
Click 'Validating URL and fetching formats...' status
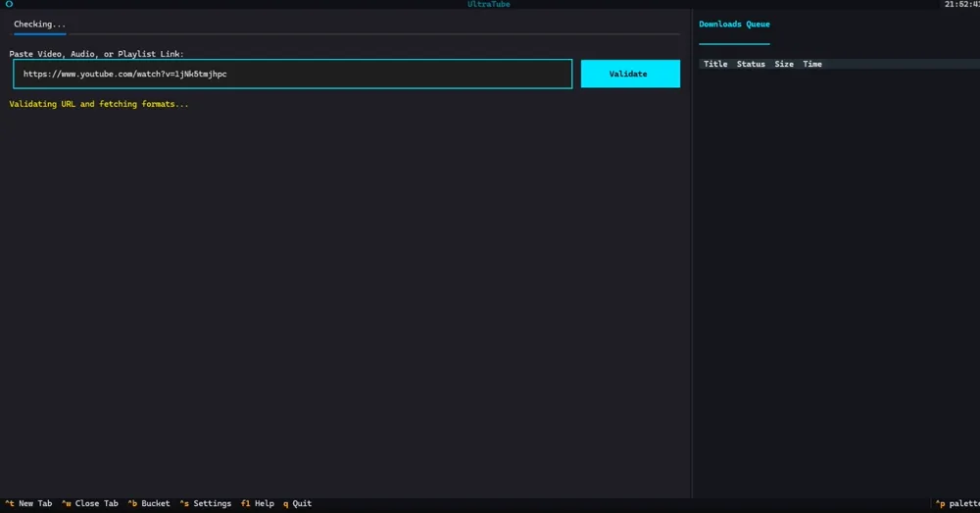(x=99, y=104)
